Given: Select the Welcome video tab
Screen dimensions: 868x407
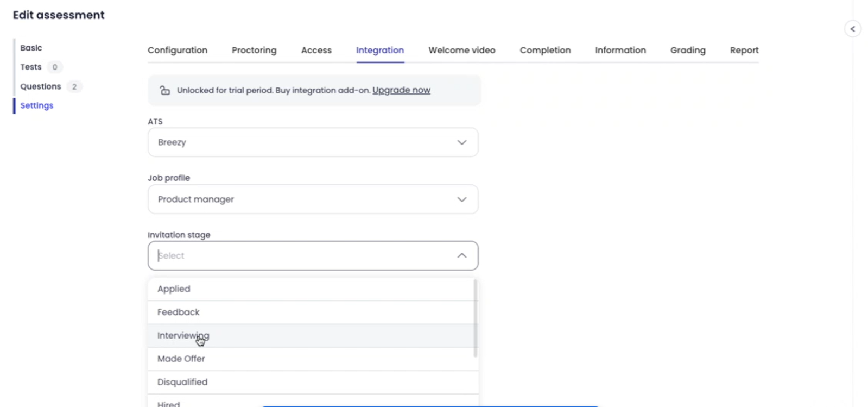Looking at the screenshot, I should (x=461, y=50).
